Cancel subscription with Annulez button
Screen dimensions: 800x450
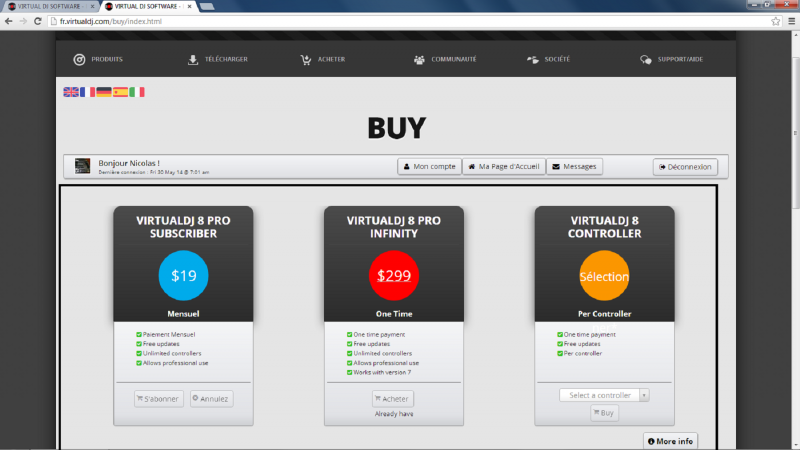[212, 398]
